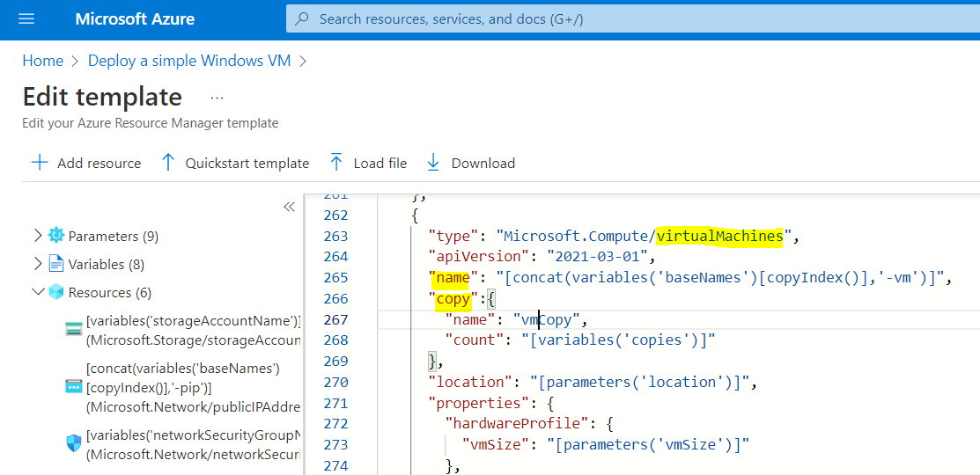
Task: Open the hamburger portal menu
Action: (x=26, y=19)
